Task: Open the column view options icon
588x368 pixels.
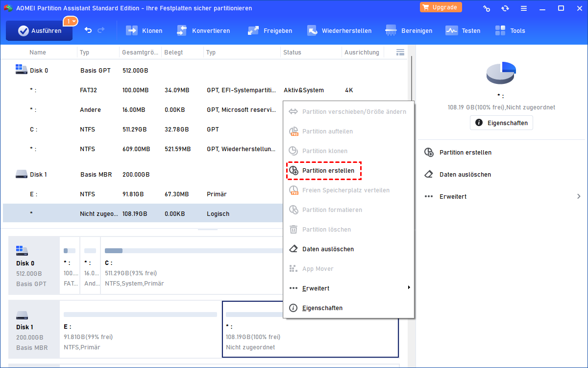Action: point(400,52)
